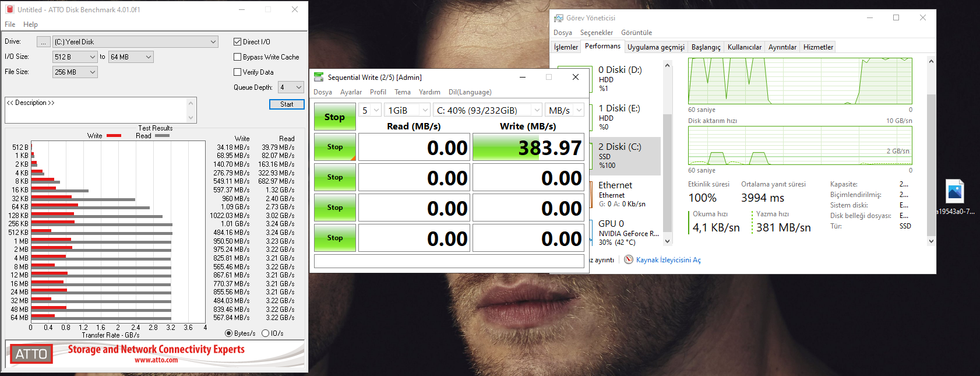Open the Dil(Language) menu
The image size is (980, 376).
[x=470, y=92]
